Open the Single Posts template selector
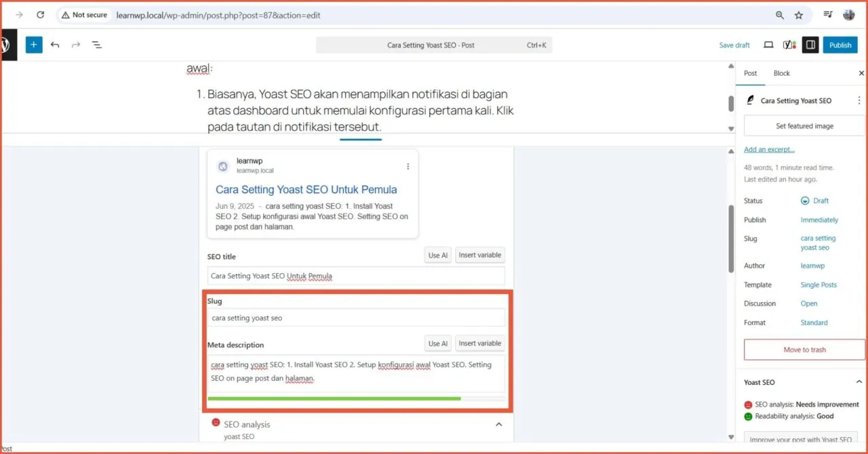This screenshot has height=454, width=868. point(818,285)
